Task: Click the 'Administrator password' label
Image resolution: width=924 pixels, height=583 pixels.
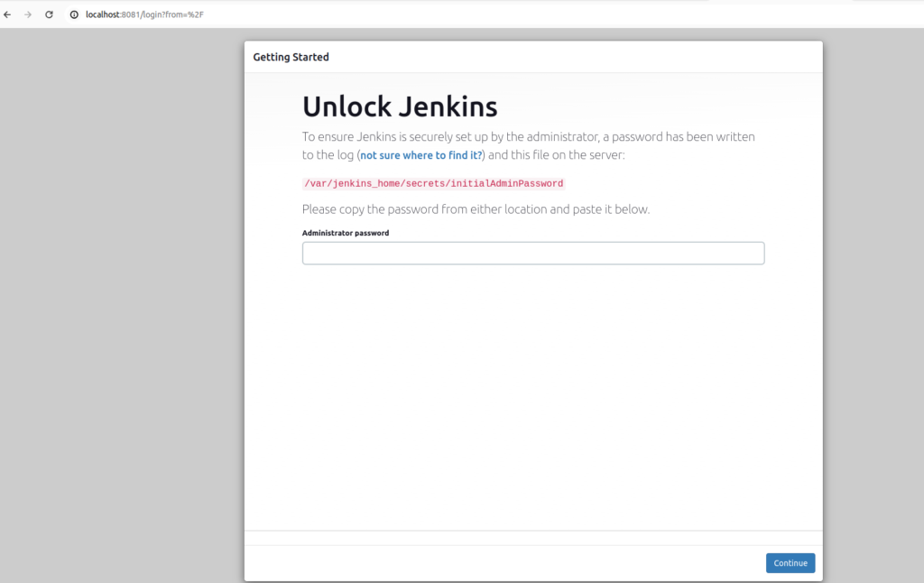Action: [x=346, y=233]
